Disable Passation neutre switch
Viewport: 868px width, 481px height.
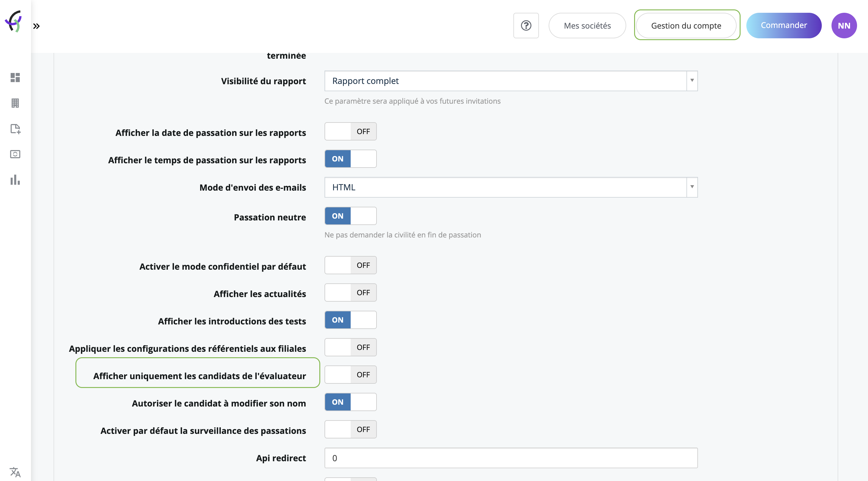tap(350, 216)
